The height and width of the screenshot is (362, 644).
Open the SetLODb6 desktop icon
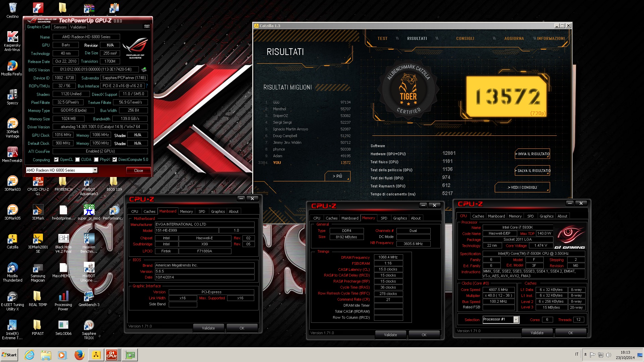pos(63,327)
